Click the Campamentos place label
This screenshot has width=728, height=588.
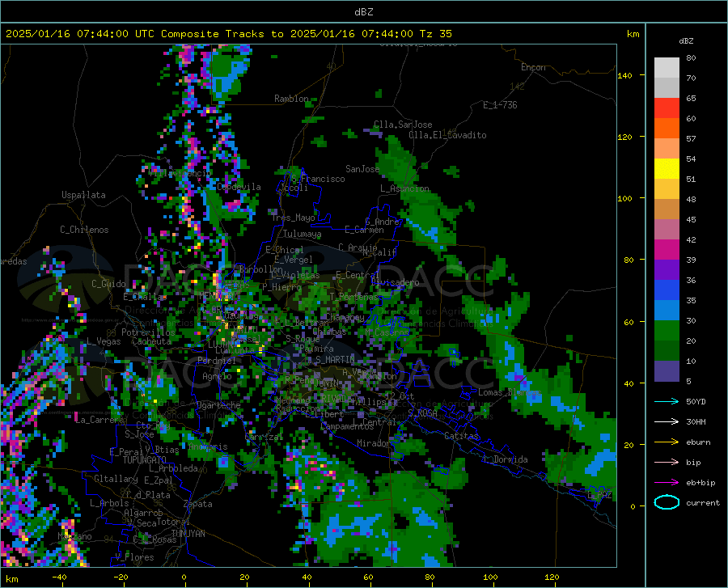point(347,426)
